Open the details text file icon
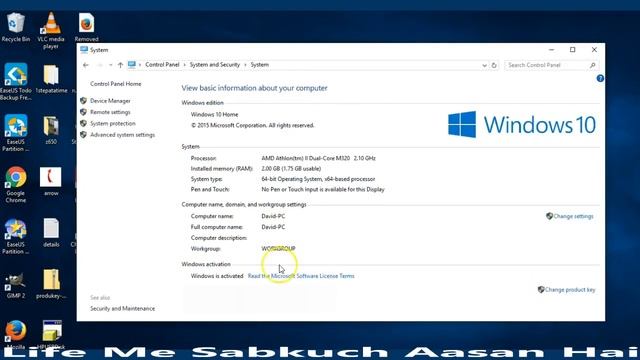Viewport: 640px width, 360px height. (51, 233)
